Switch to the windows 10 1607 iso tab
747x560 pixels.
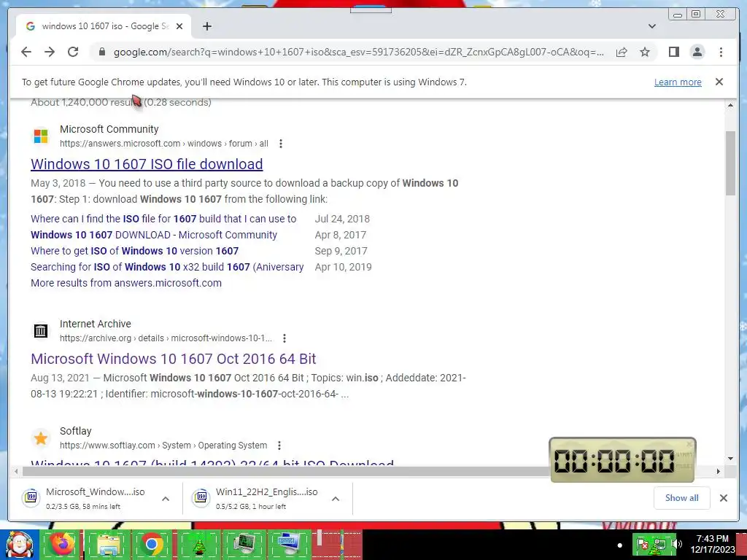104,26
